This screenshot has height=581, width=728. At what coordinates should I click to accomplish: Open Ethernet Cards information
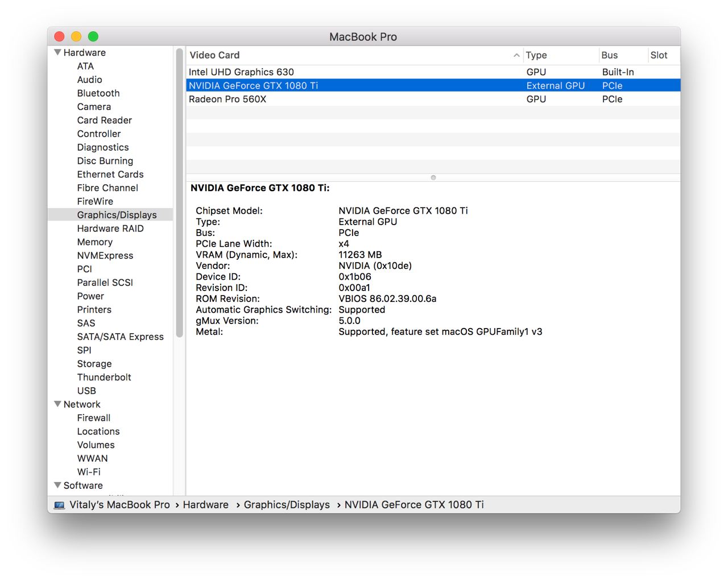coord(110,175)
